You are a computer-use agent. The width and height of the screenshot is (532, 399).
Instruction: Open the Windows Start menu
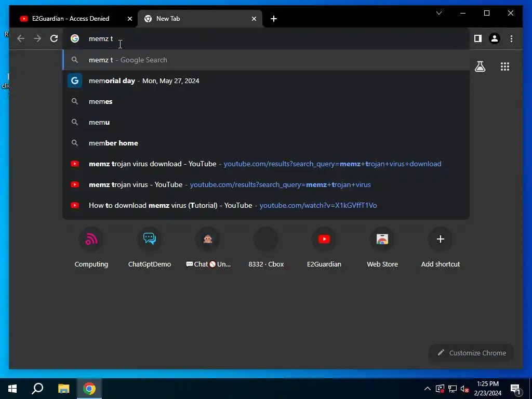(x=12, y=389)
